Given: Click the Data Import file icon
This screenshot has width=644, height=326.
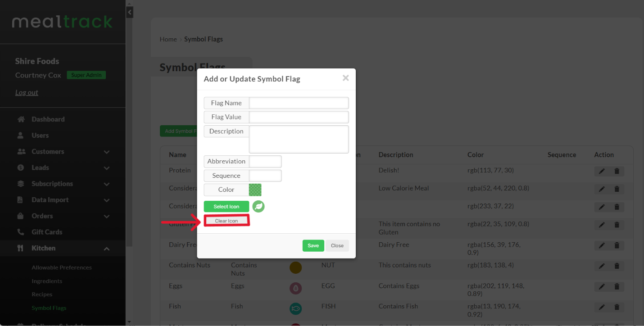Looking at the screenshot, I should pyautogui.click(x=20, y=200).
